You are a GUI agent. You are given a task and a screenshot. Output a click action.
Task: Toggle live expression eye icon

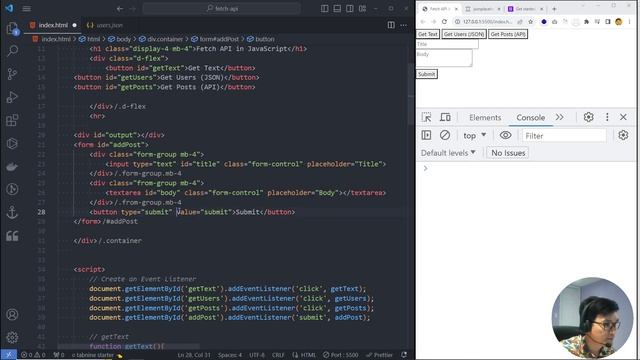(505, 135)
